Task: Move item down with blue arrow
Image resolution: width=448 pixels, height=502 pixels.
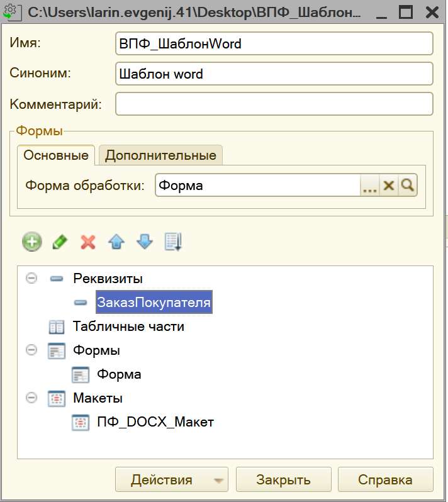Action: (145, 242)
